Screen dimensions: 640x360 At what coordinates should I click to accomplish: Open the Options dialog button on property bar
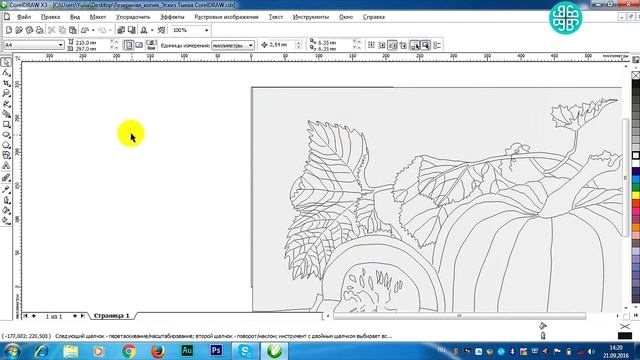[x=437, y=45]
